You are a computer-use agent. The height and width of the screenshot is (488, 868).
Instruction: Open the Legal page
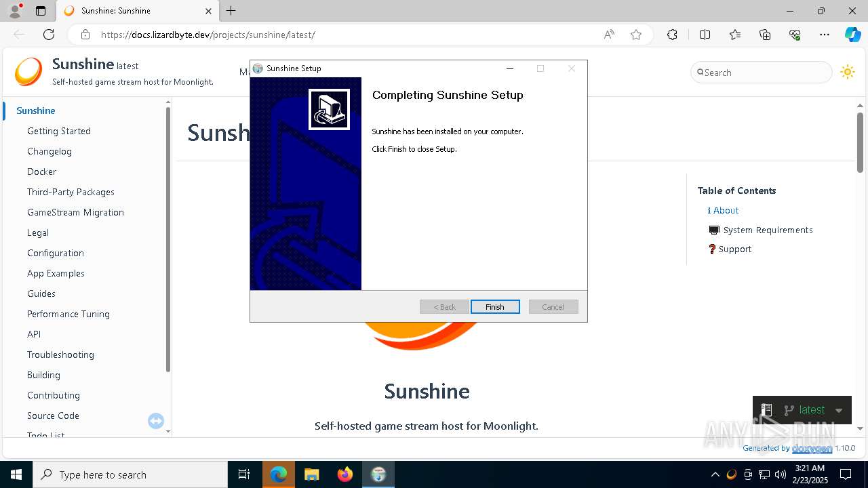[38, 232]
